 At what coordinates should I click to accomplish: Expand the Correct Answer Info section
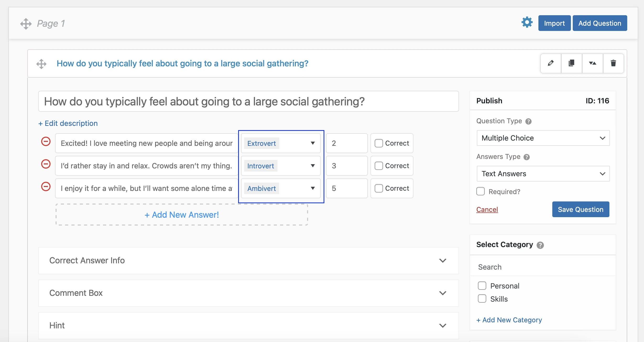(x=248, y=260)
